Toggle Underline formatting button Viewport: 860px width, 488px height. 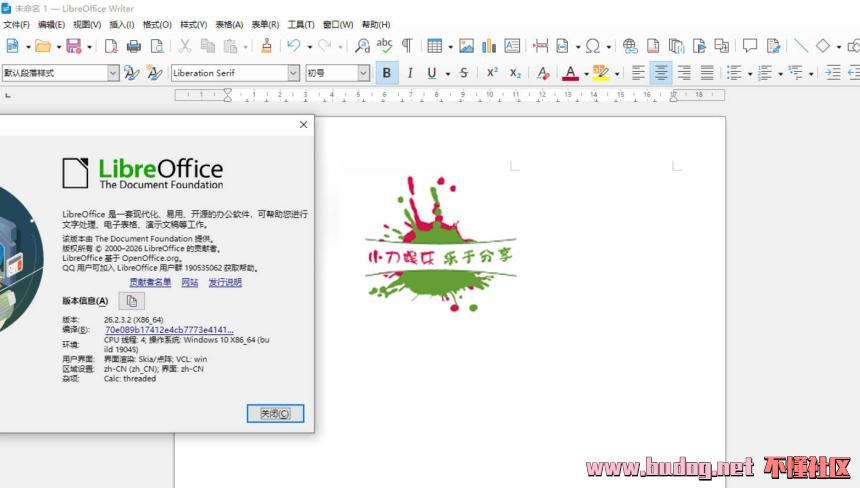click(x=432, y=73)
